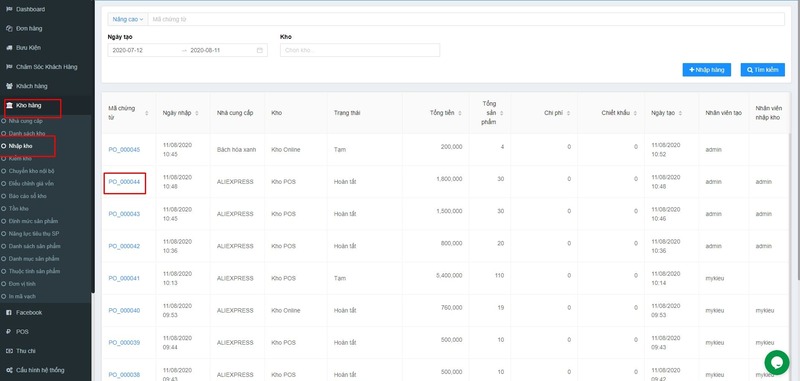This screenshot has height=381, width=800.
Task: Sort by Tổng sản phẩm column arrows
Action: [x=502, y=113]
